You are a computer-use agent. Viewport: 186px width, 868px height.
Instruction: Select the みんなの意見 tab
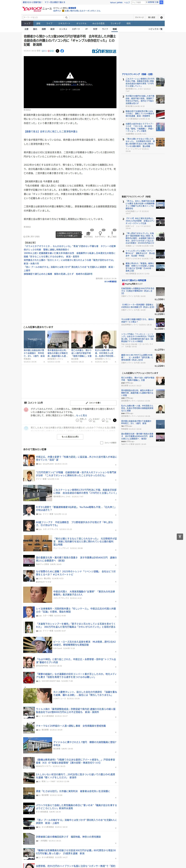(x=98, y=23)
